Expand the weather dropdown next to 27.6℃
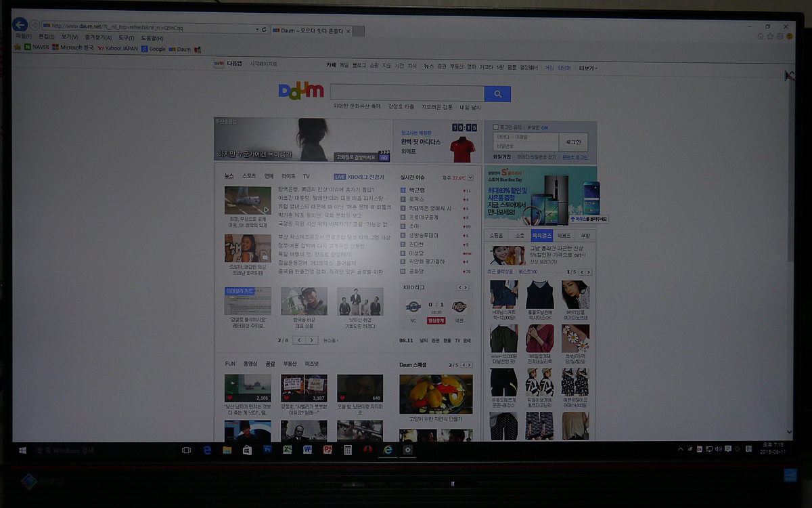 click(470, 177)
